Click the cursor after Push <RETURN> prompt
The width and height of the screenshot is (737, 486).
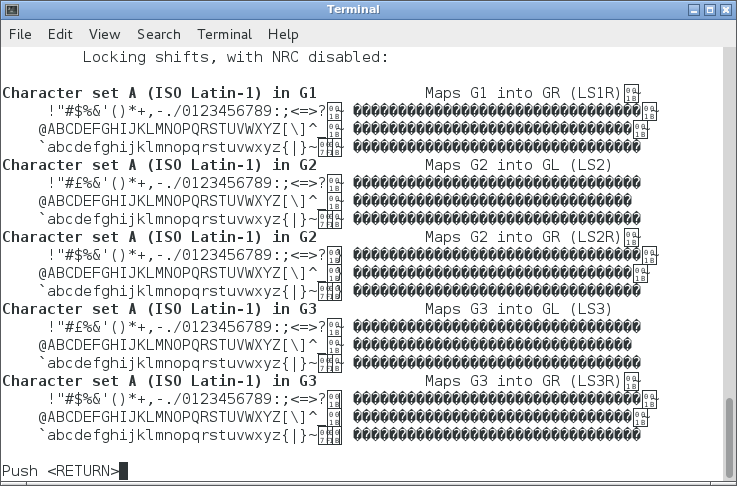click(x=123, y=471)
